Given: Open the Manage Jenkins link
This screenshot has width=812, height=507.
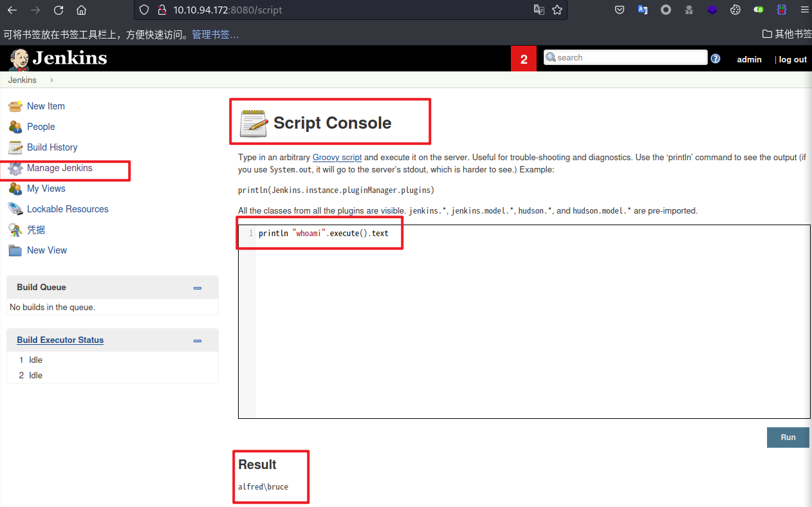Looking at the screenshot, I should [60, 168].
